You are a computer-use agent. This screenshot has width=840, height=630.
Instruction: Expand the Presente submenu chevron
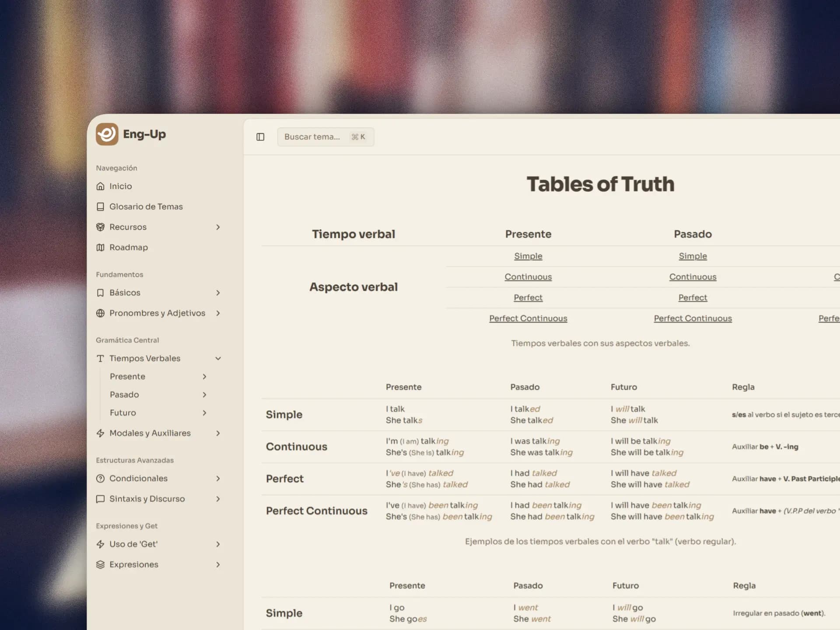(x=204, y=377)
